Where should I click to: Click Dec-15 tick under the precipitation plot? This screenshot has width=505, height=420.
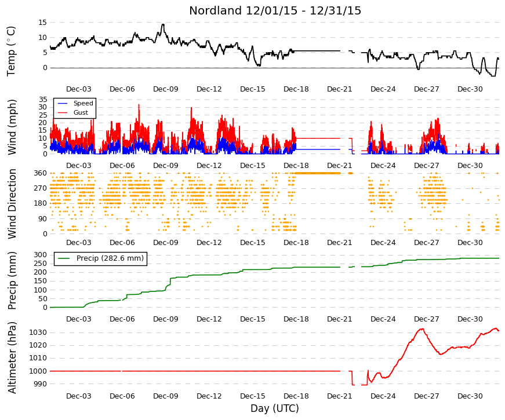click(253, 319)
